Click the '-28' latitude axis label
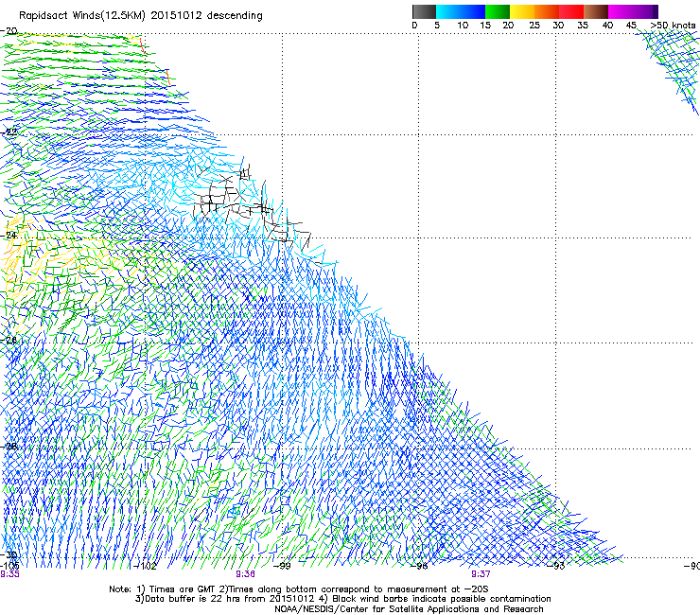 point(9,447)
